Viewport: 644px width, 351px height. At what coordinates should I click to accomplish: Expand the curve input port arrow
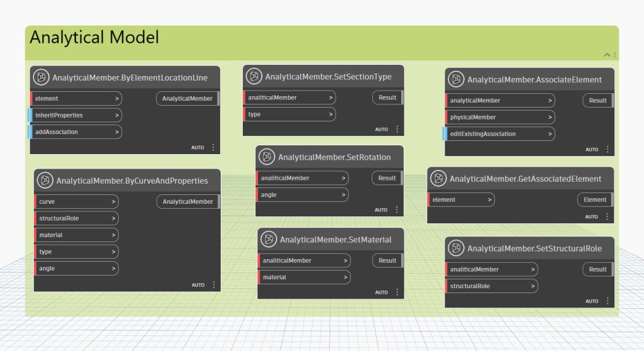113,201
